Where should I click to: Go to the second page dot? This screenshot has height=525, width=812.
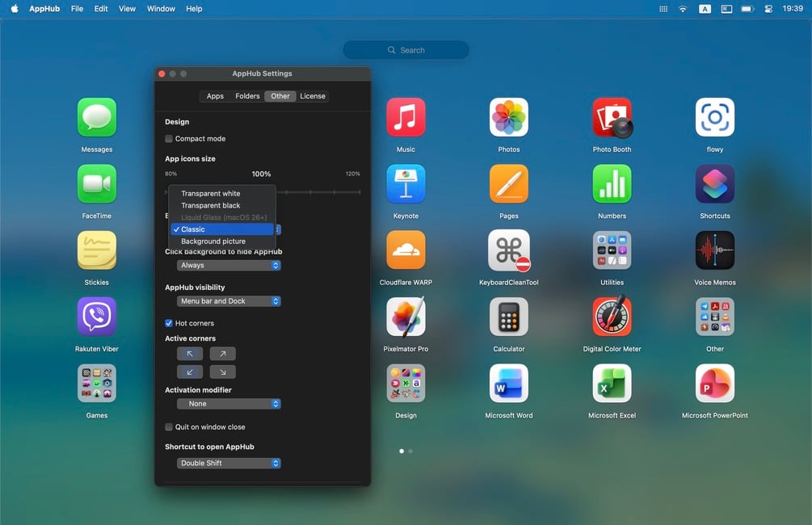410,451
